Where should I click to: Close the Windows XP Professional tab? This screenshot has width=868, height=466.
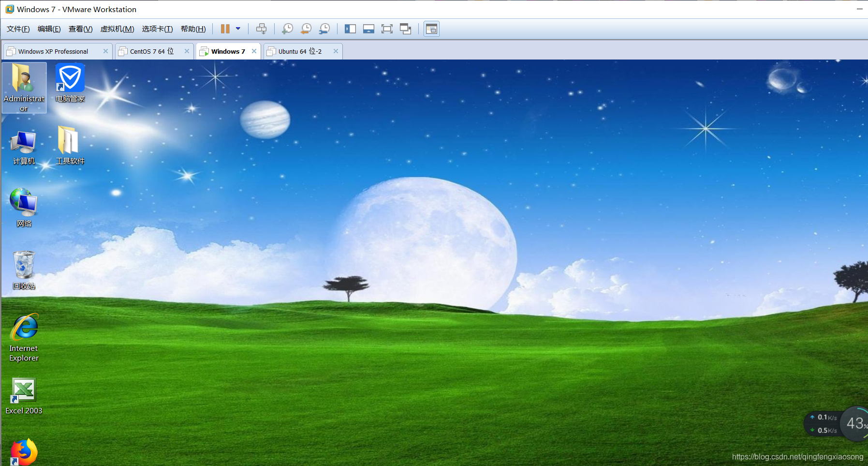pyautogui.click(x=105, y=51)
